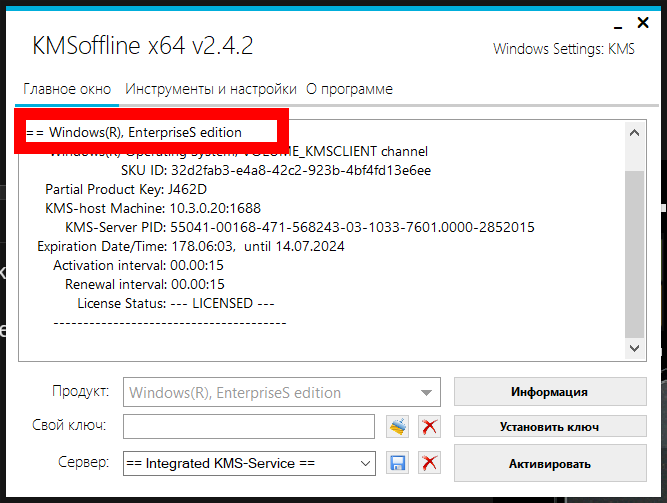The image size is (667, 503).
Task: Click the Активировать button
Action: pos(550,463)
